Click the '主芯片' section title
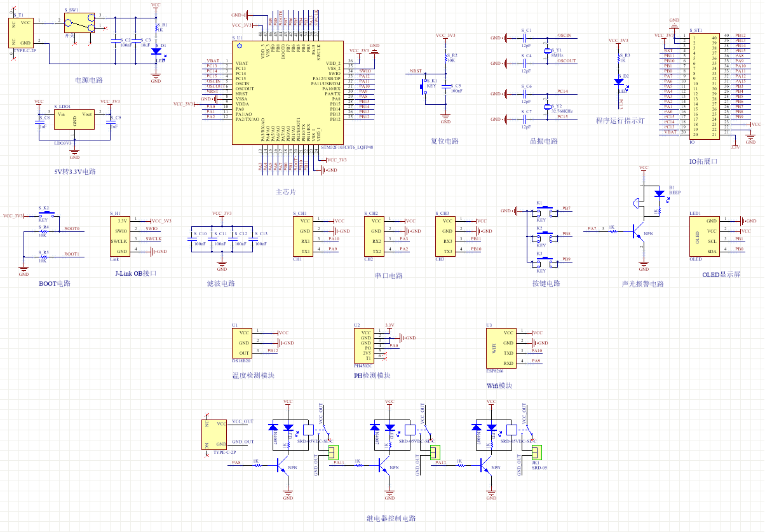 (x=286, y=191)
